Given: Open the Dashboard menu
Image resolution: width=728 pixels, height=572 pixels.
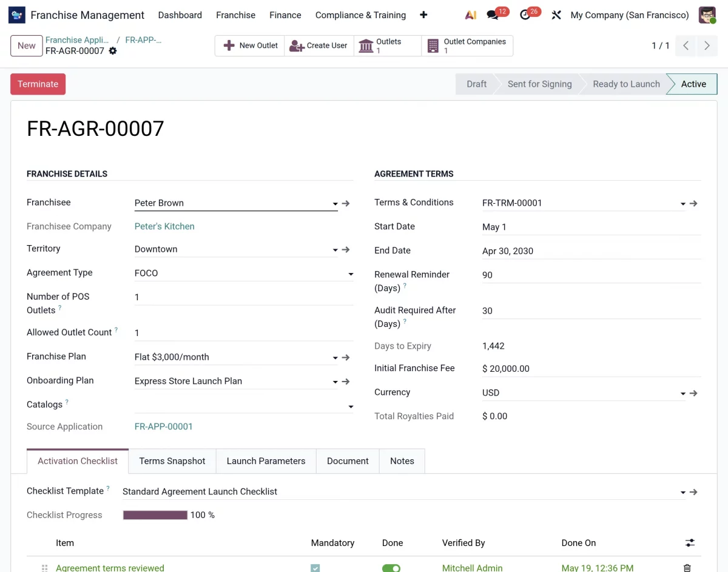Looking at the screenshot, I should 180,15.
